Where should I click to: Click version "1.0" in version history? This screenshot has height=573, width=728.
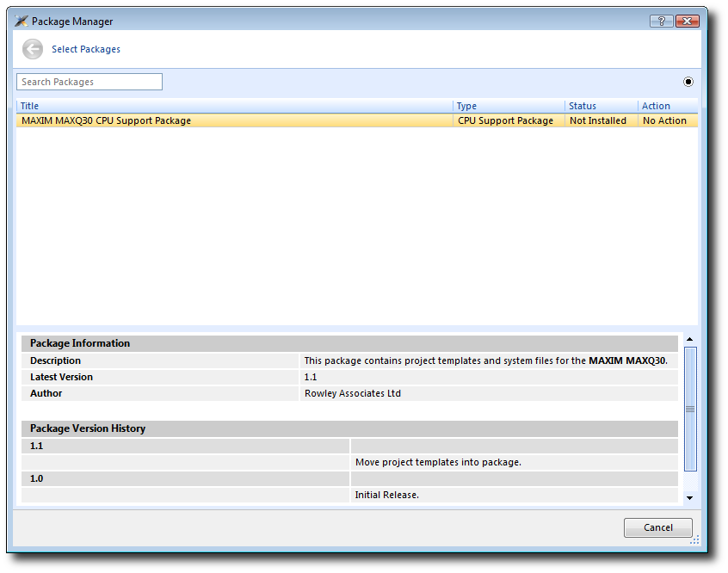[x=37, y=478]
